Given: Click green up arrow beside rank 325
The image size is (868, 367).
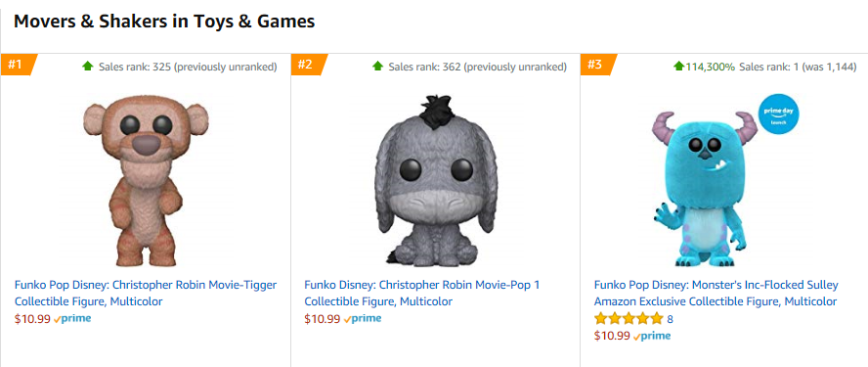Looking at the screenshot, I should click(x=87, y=67).
